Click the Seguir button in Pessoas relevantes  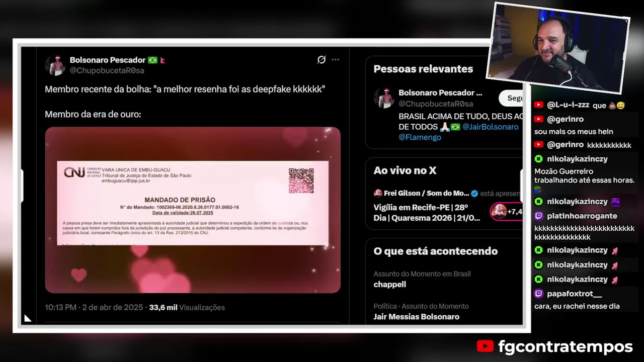click(x=511, y=98)
